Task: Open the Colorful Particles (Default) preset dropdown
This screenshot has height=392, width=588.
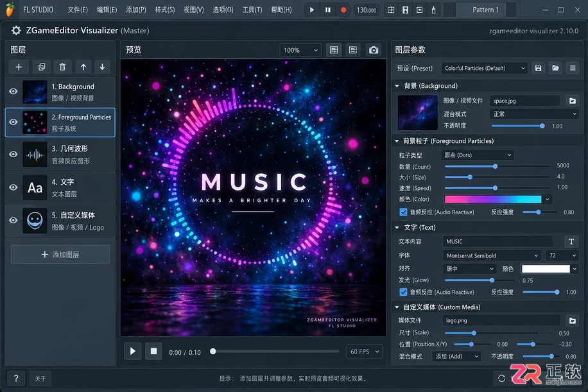Action: pos(485,68)
